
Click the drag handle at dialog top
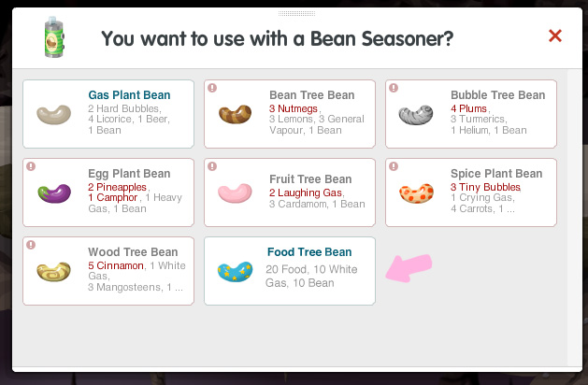[x=296, y=13]
